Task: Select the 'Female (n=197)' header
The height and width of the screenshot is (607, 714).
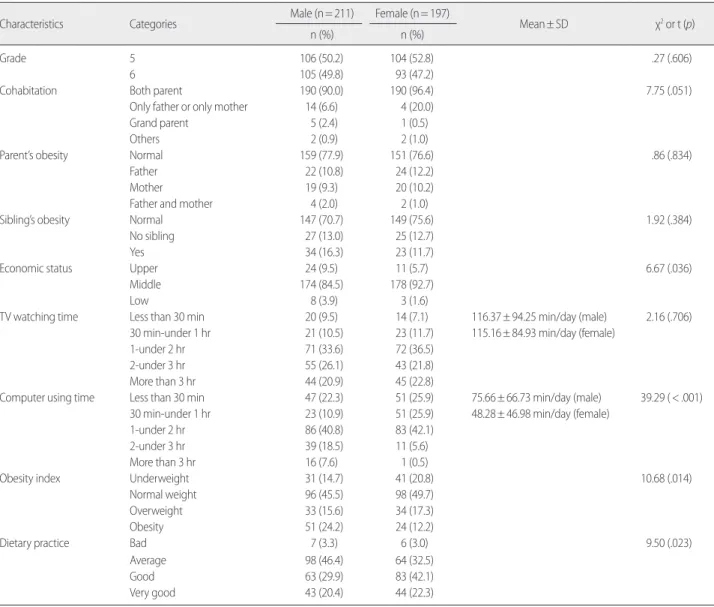Action: coord(412,14)
